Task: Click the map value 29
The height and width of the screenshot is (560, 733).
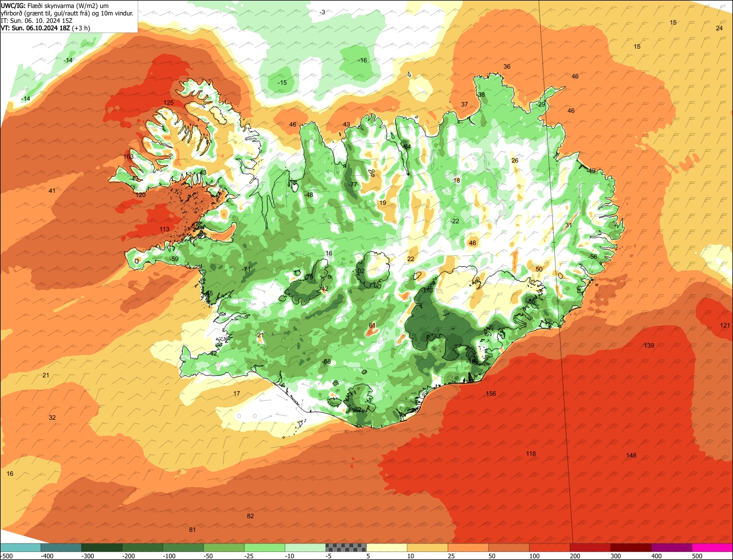Action: (x=541, y=104)
